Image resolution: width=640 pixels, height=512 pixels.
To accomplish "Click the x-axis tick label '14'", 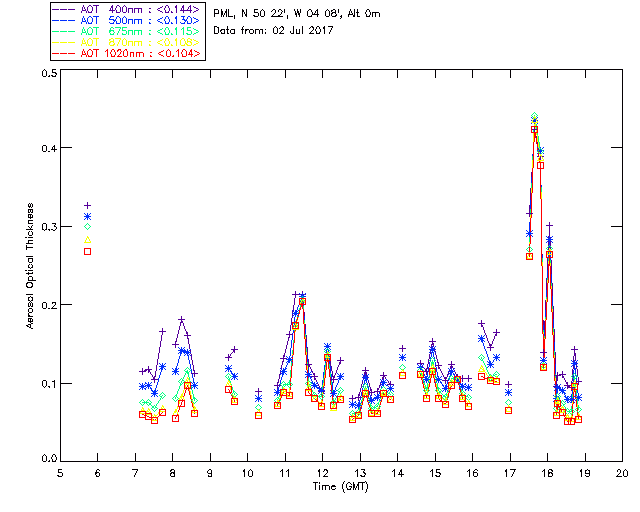I will click(398, 473).
